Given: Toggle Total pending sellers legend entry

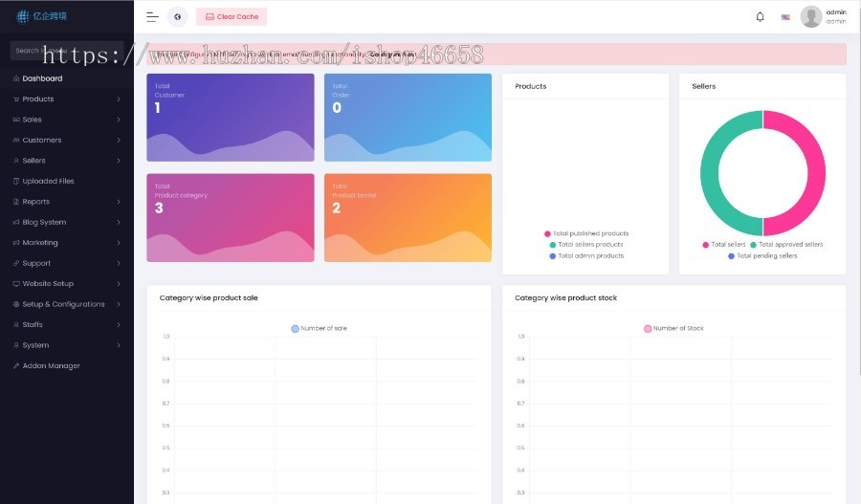Looking at the screenshot, I should pos(762,256).
